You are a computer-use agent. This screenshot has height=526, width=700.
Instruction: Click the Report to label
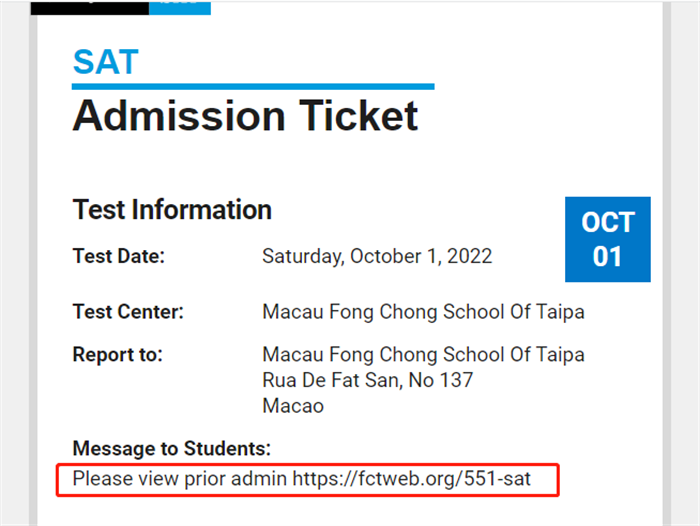pos(117,355)
